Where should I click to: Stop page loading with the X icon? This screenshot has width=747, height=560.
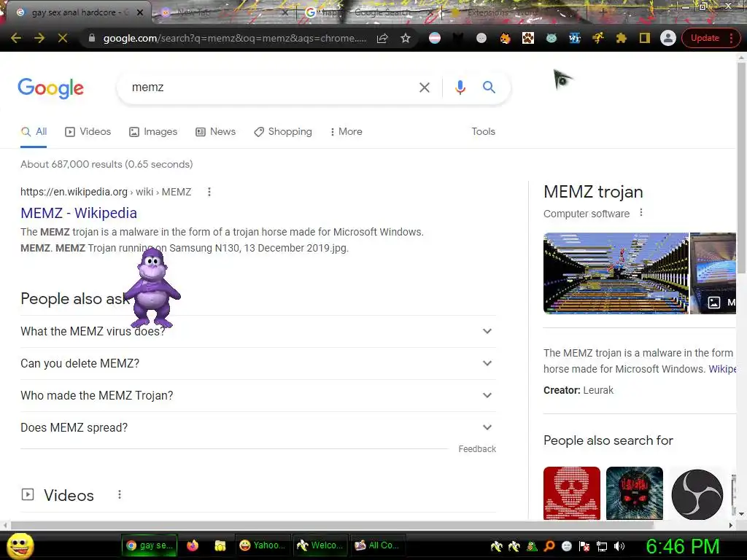tap(63, 38)
